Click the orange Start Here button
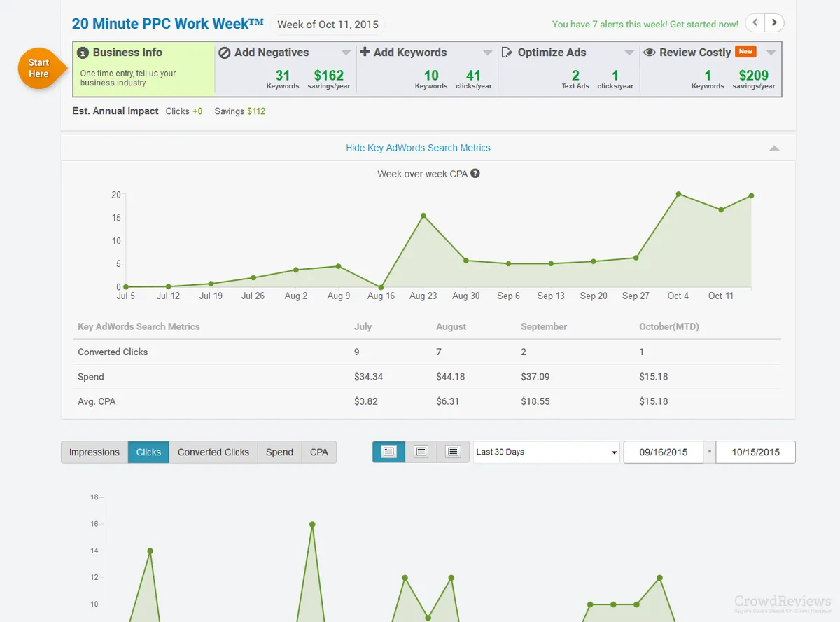 click(x=39, y=68)
